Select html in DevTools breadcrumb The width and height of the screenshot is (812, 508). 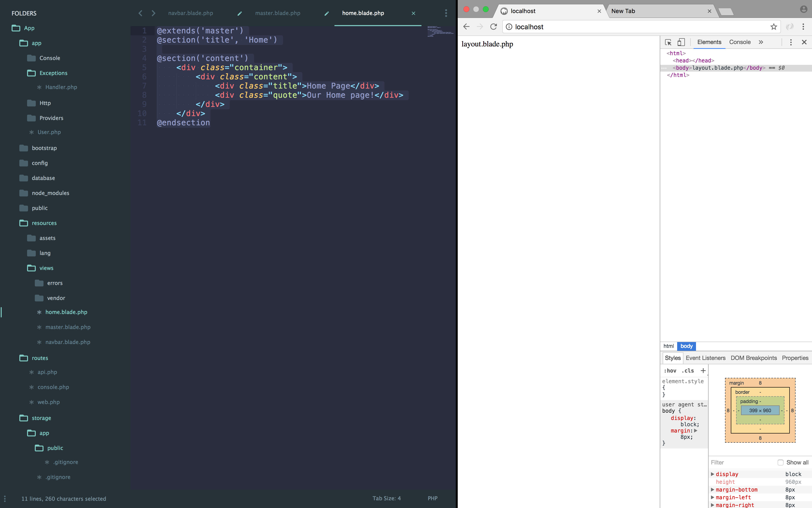pos(668,346)
